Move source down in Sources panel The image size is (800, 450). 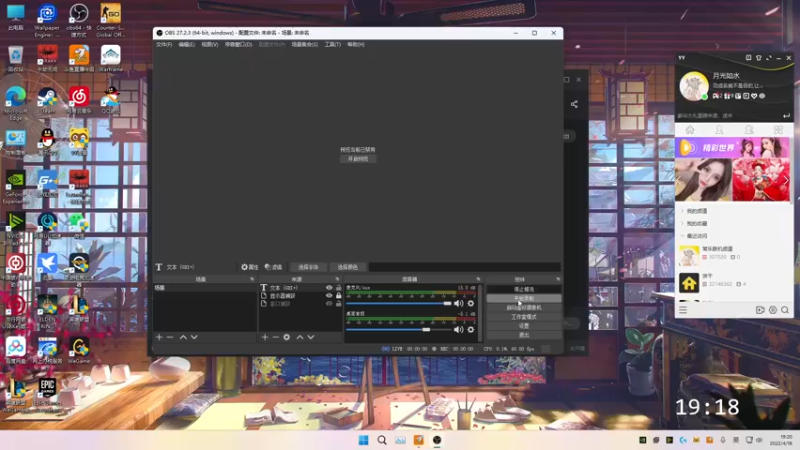tap(311, 337)
